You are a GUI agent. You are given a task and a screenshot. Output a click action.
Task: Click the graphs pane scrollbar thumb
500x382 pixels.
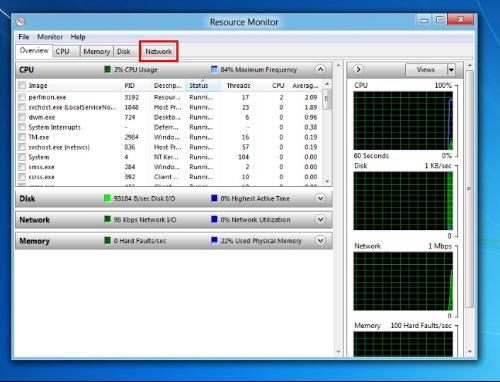click(469, 188)
